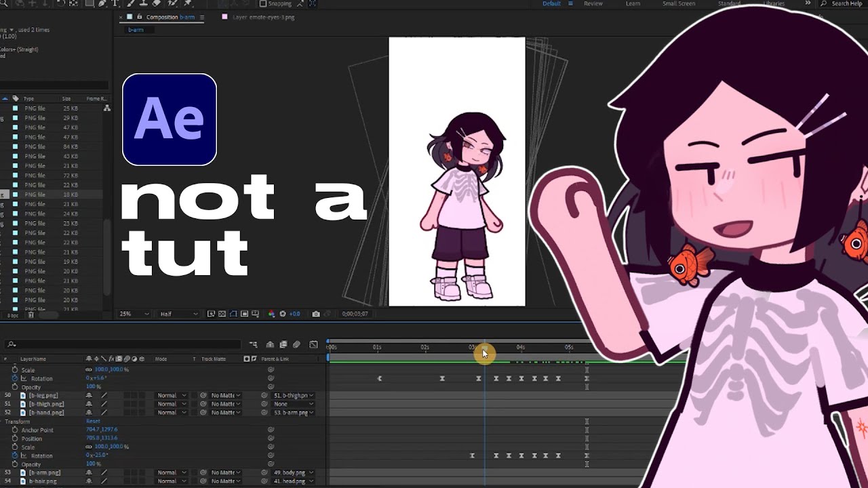Click the parent pick whip for b-leg.png

pos(264,395)
